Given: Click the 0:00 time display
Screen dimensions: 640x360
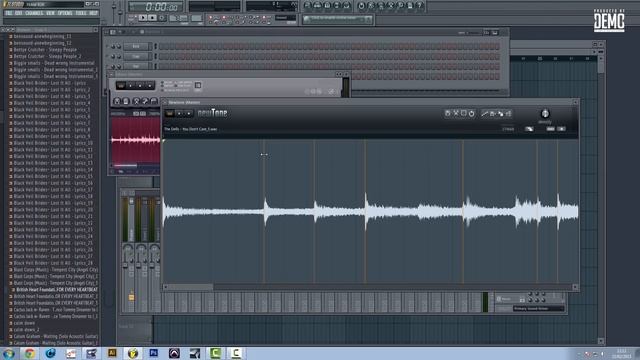Looking at the screenshot, I should click(156, 7).
